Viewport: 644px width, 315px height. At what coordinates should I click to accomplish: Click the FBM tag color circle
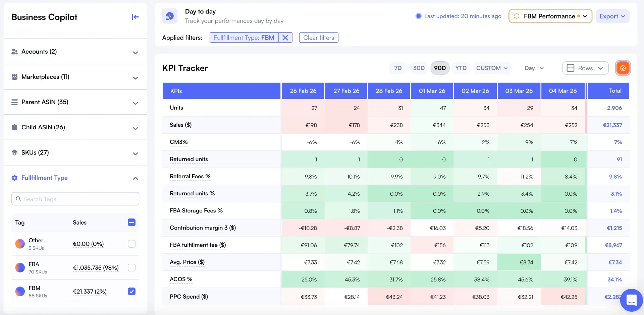[x=20, y=291]
